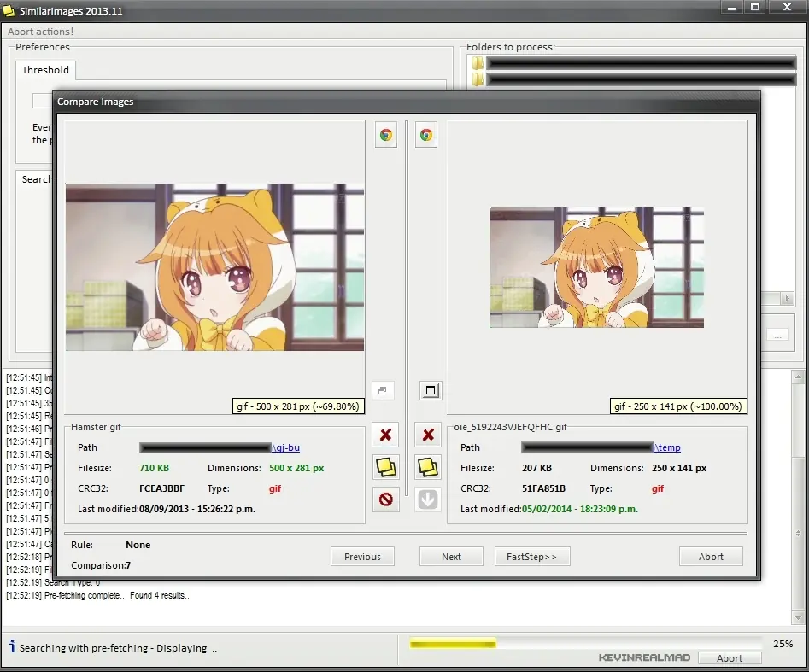The image size is (809, 672).
Task: Click the first folder icon in Folders to process
Action: tap(478, 63)
